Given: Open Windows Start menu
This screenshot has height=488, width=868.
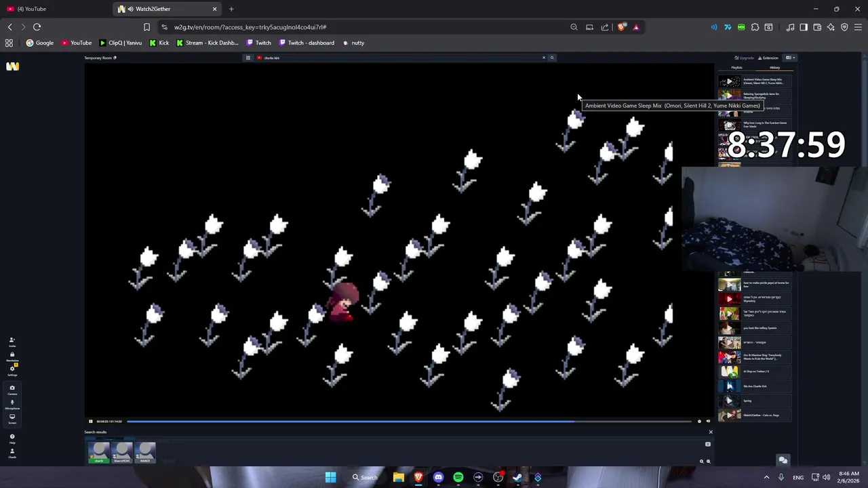Looking at the screenshot, I should click(330, 477).
